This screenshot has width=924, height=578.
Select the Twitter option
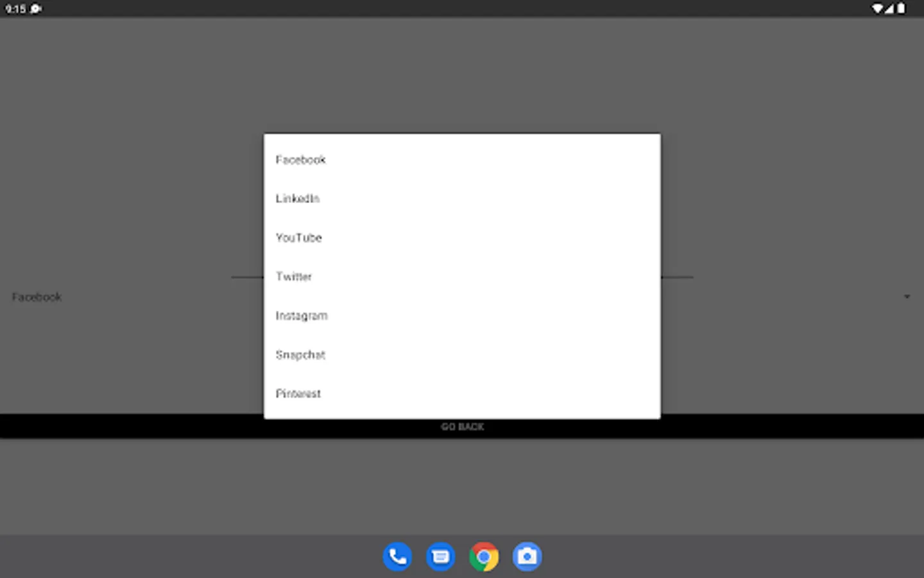click(462, 277)
